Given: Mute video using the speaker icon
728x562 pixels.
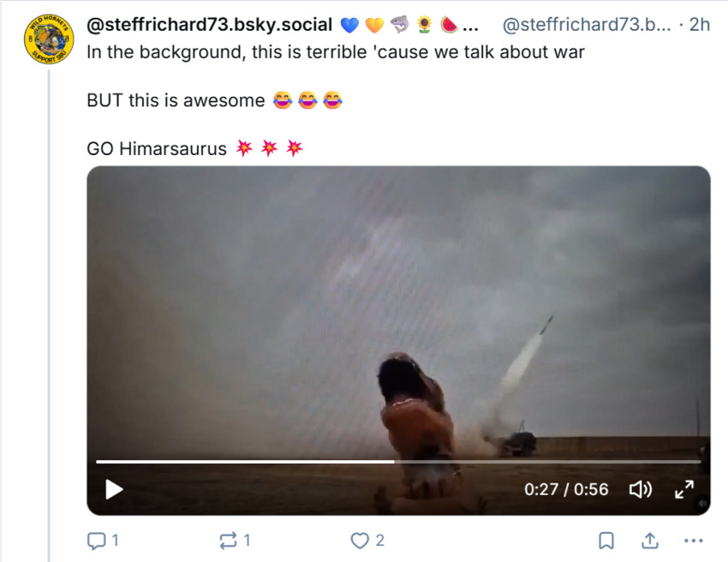Looking at the screenshot, I should [640, 489].
